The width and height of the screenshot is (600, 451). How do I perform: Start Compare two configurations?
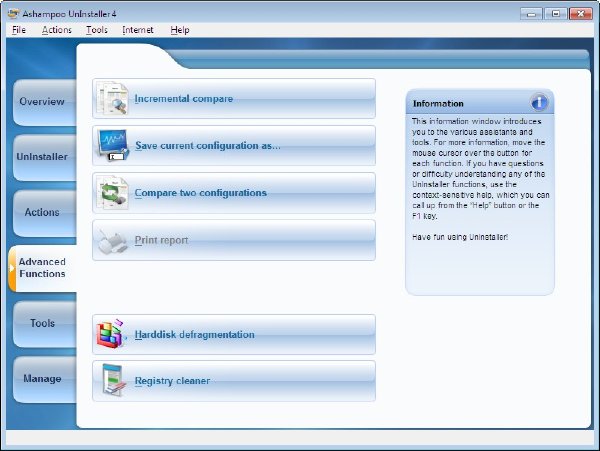click(234, 193)
